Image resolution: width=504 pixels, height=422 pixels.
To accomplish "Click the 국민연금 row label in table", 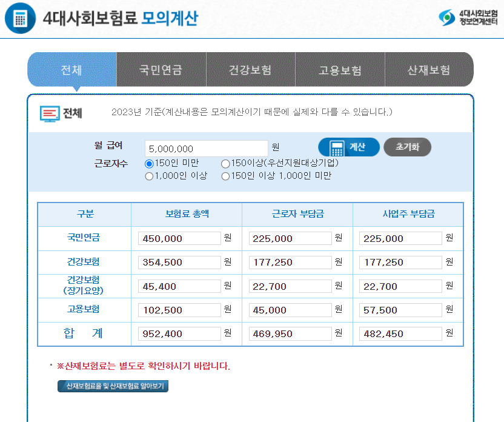I will coord(84,238).
